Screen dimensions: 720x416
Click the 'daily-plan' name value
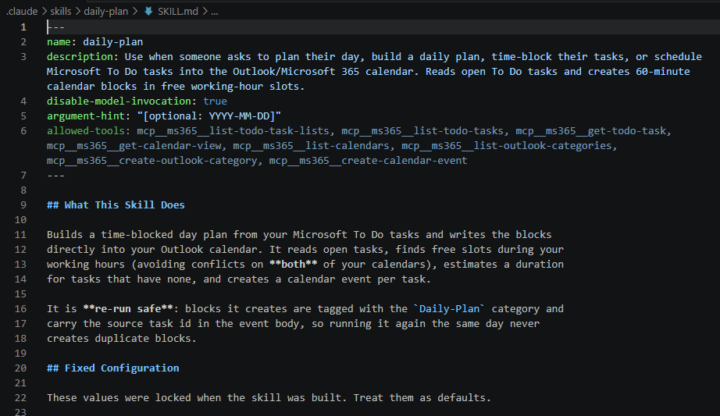coord(113,42)
